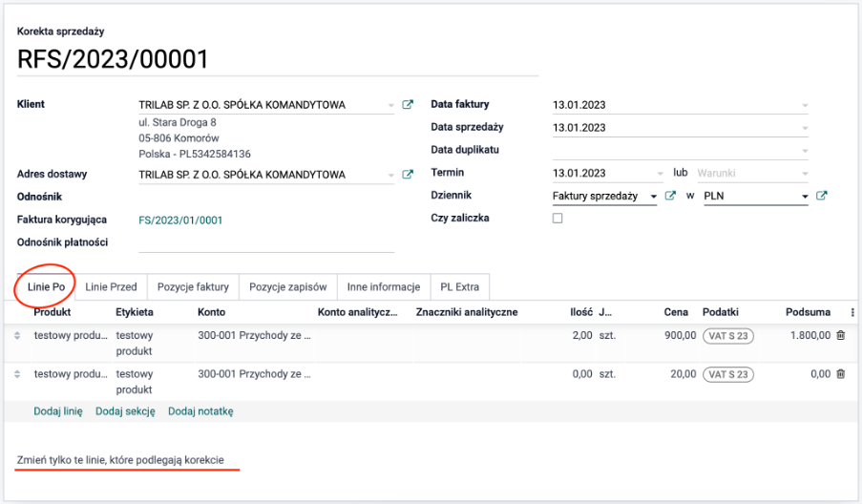Switch to the Linie Po tab
This screenshot has height=504, width=863.
(46, 286)
